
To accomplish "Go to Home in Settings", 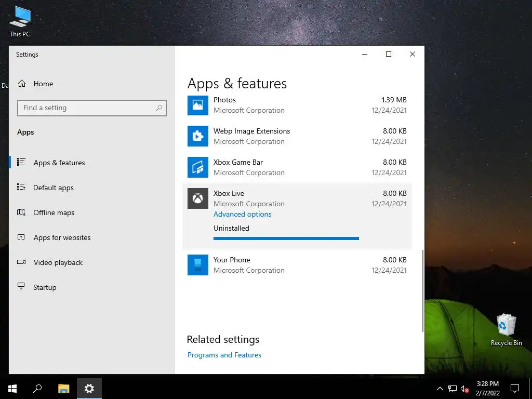I will point(43,84).
